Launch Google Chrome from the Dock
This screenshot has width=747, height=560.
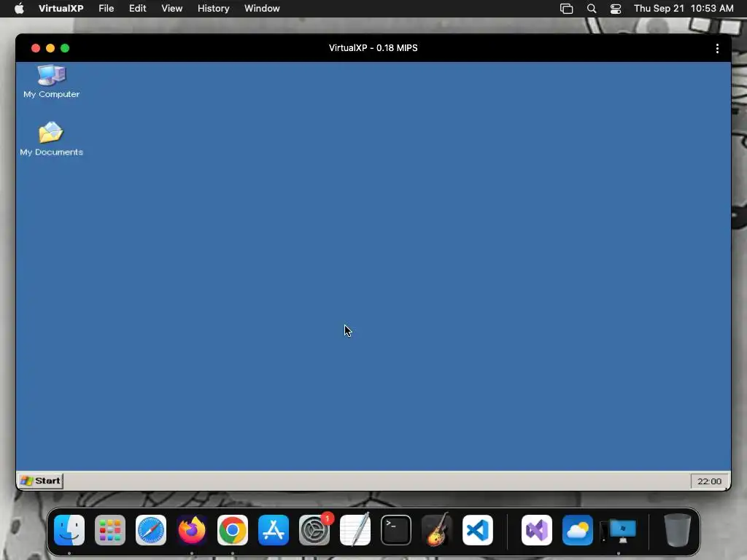click(x=233, y=530)
